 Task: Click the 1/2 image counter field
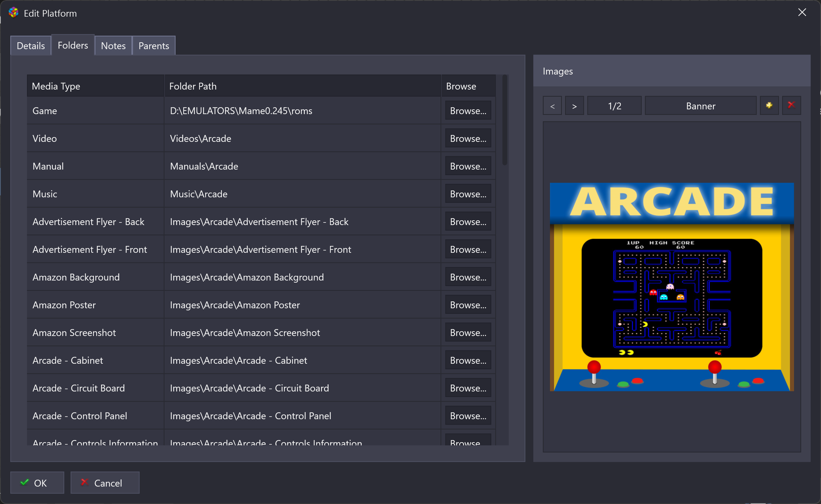[x=614, y=106]
